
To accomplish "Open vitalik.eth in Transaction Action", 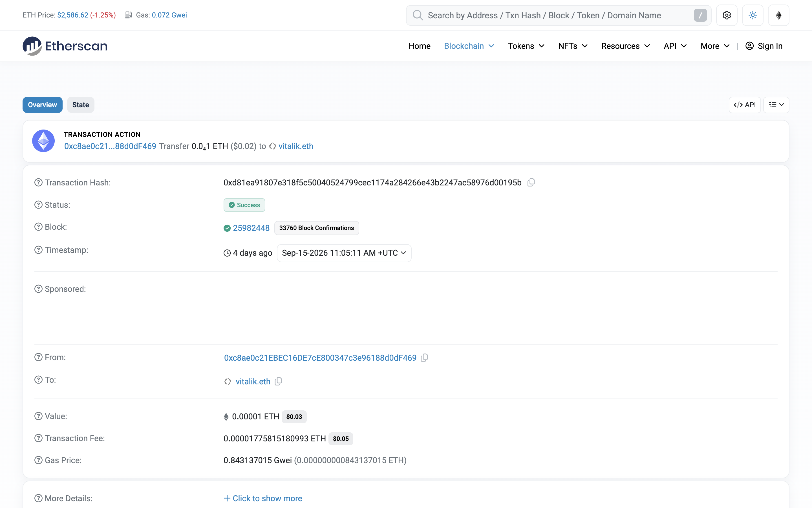I will 295,146.
